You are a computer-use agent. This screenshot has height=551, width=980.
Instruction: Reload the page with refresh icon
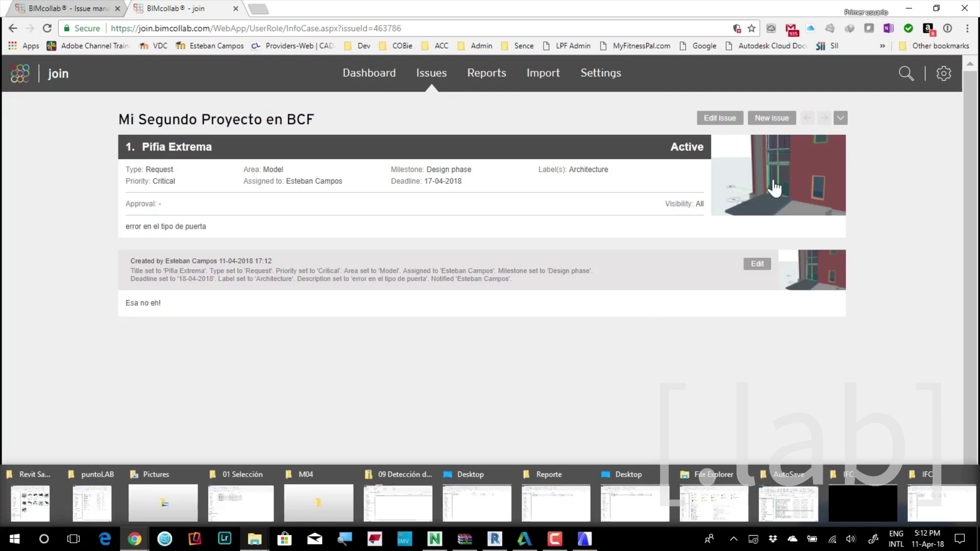click(47, 29)
